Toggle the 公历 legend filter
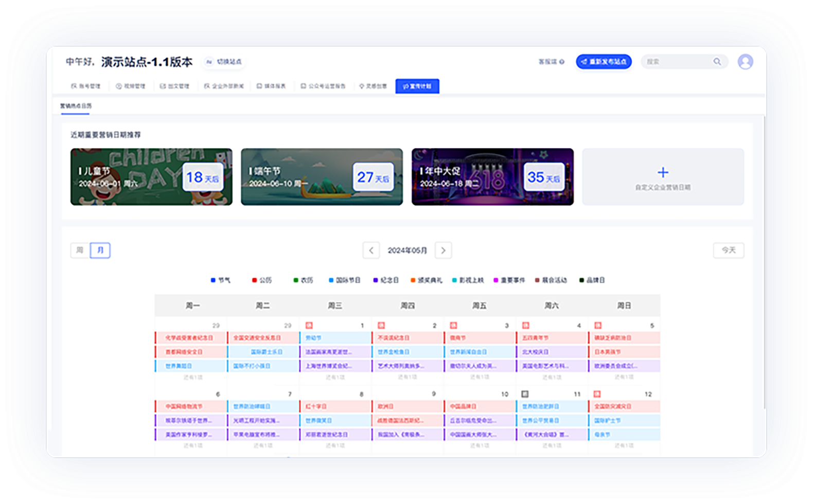The image size is (813, 504). pyautogui.click(x=262, y=280)
